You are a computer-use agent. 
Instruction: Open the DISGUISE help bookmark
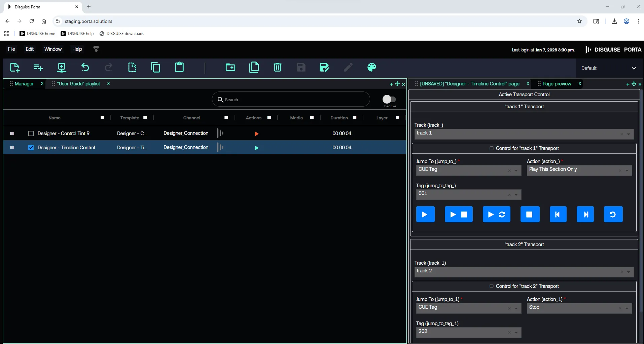click(77, 34)
